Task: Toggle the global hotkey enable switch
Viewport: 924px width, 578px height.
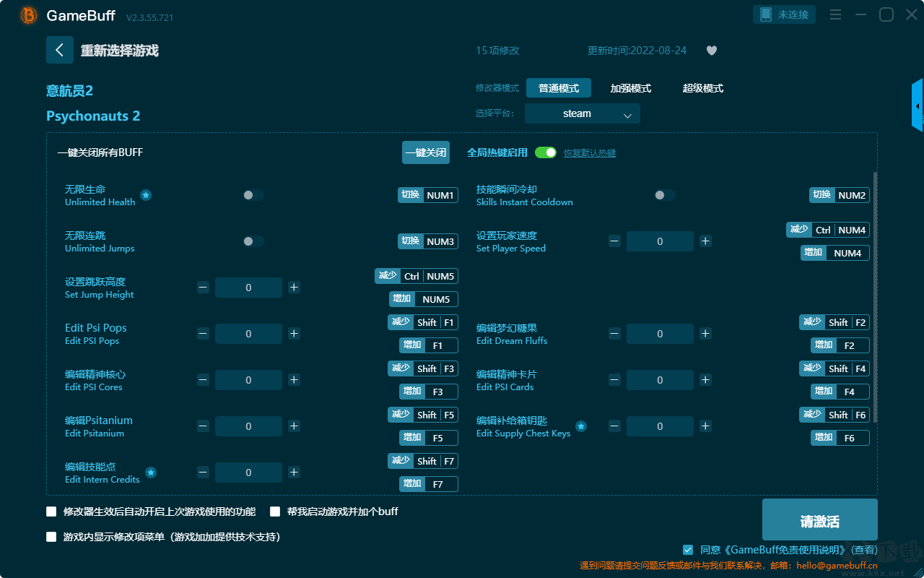Action: coord(546,152)
